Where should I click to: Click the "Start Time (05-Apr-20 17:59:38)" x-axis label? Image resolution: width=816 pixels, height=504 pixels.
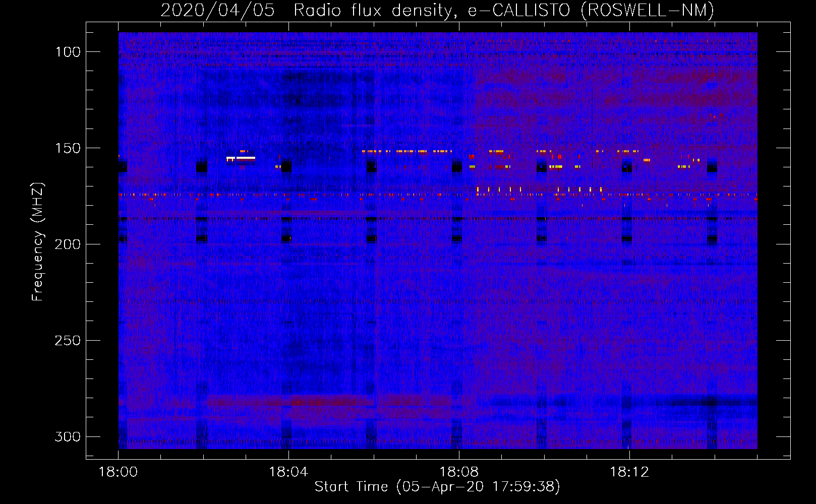[x=437, y=487]
